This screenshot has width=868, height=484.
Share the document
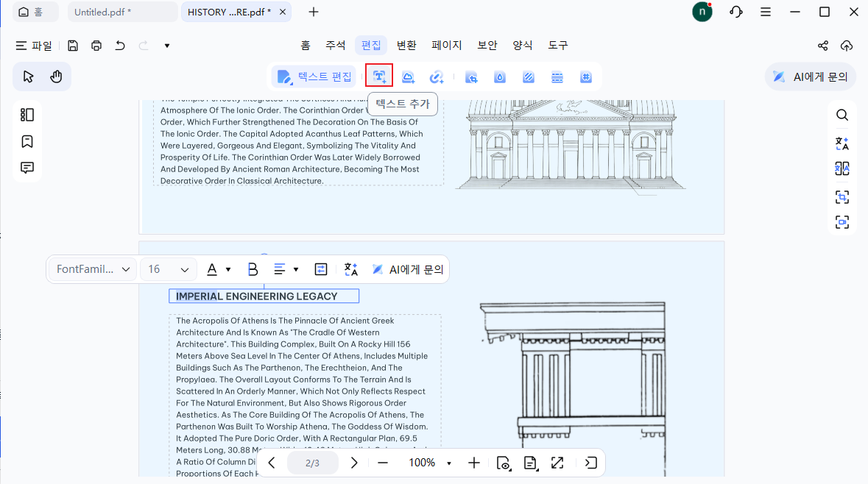point(822,46)
